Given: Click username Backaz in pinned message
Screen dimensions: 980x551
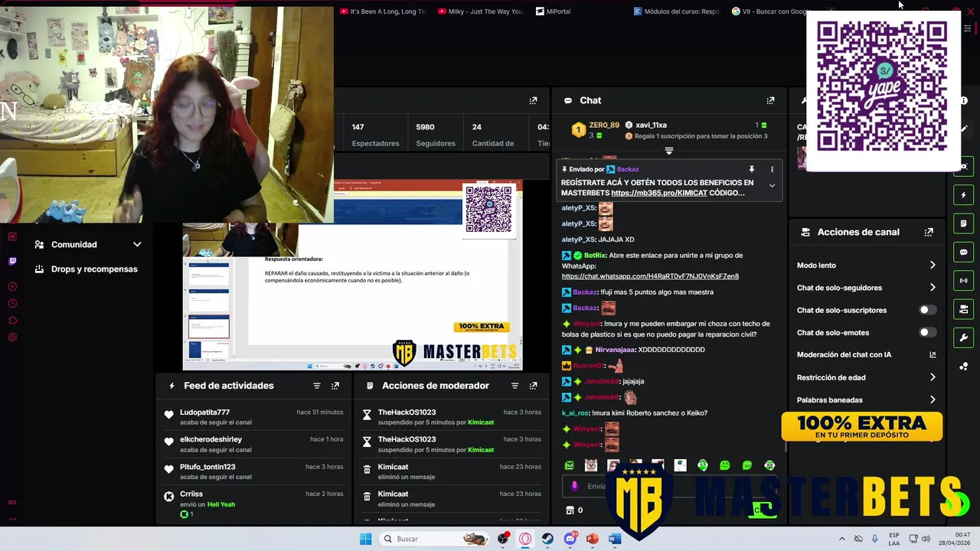Looking at the screenshot, I should (x=627, y=169).
